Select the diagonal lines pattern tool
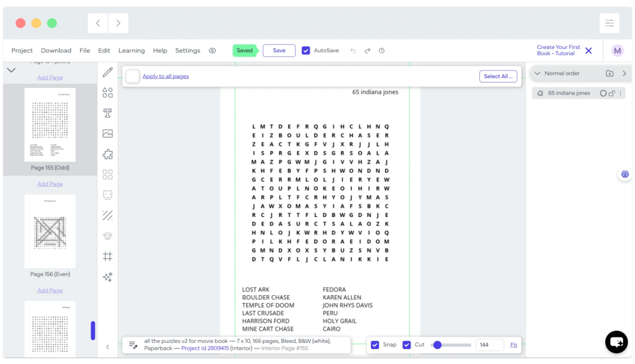Viewport: 635px width, 364px height. 107,215
